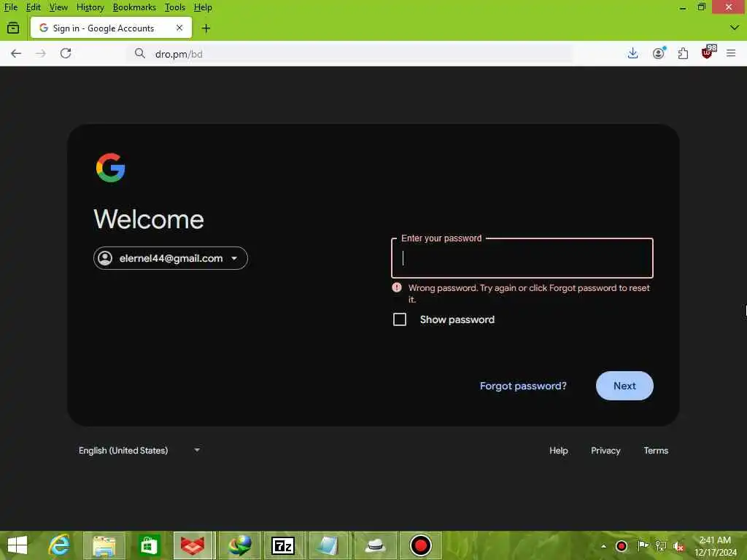The height and width of the screenshot is (560, 747).
Task: Open the Extensions puzzle icon
Action: (x=683, y=53)
